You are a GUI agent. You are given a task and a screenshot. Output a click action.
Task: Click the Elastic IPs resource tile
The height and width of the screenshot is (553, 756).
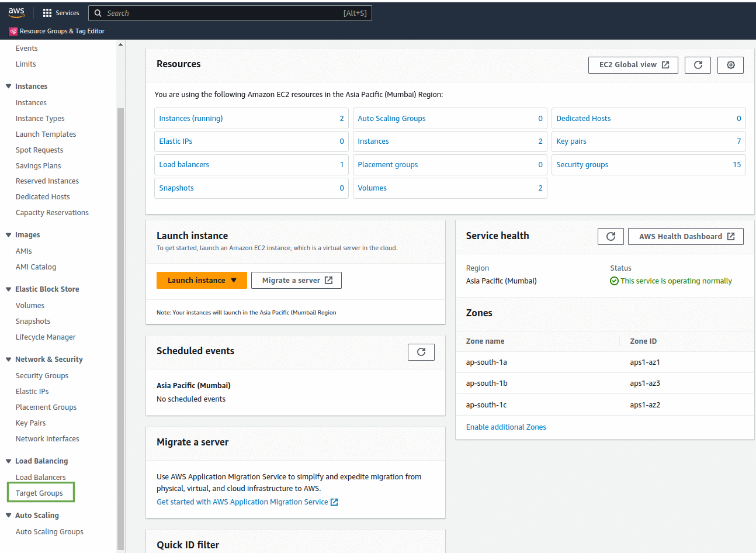pos(251,141)
